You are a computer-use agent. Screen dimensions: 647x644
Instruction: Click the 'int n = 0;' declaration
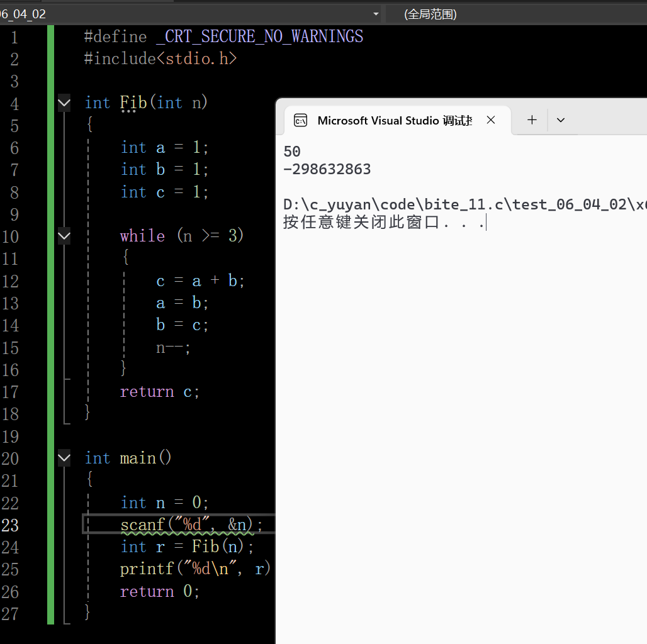click(165, 502)
